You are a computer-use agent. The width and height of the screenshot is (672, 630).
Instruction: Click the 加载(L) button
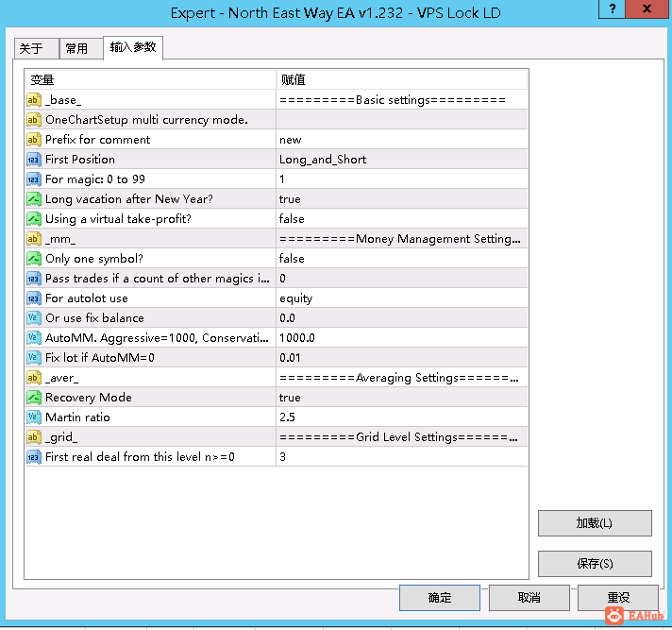click(595, 523)
